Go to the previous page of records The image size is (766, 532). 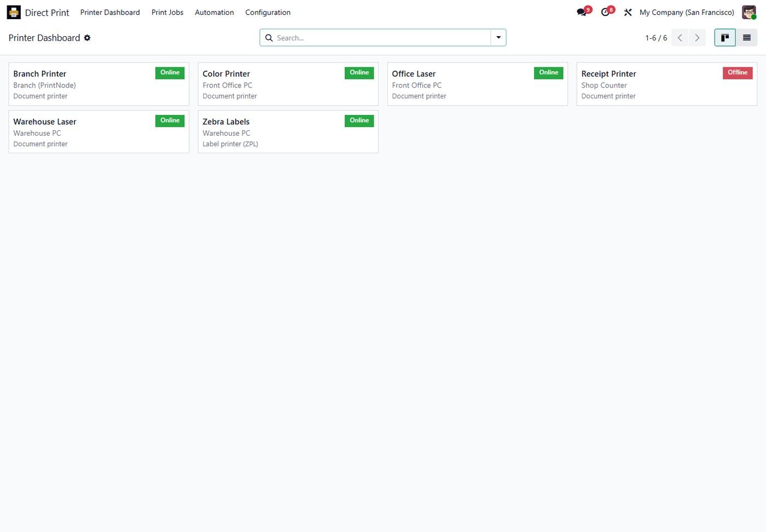[680, 38]
